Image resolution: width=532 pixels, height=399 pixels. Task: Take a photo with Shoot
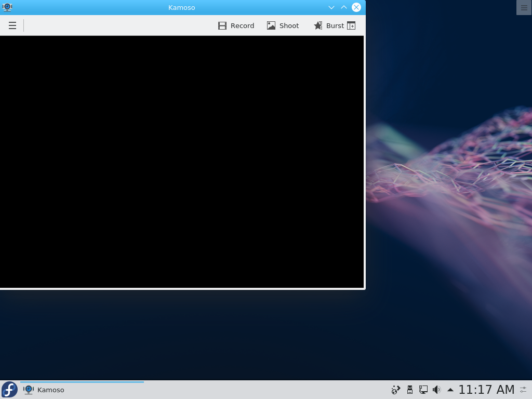coord(283,26)
